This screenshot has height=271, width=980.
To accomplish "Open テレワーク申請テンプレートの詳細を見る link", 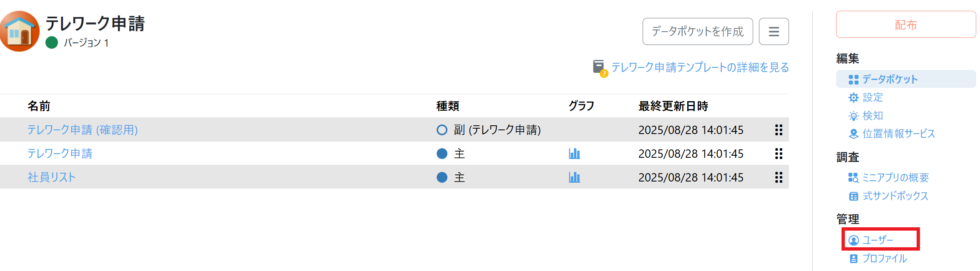I will [x=700, y=67].
